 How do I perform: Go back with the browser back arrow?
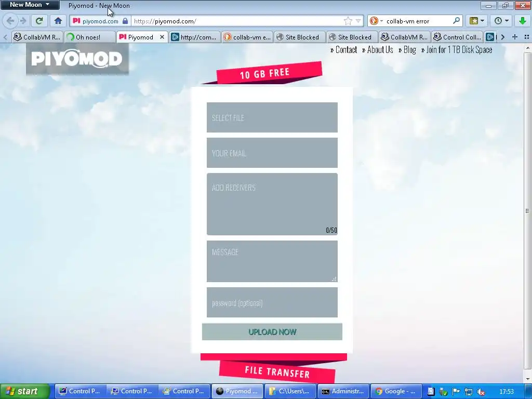click(10, 21)
